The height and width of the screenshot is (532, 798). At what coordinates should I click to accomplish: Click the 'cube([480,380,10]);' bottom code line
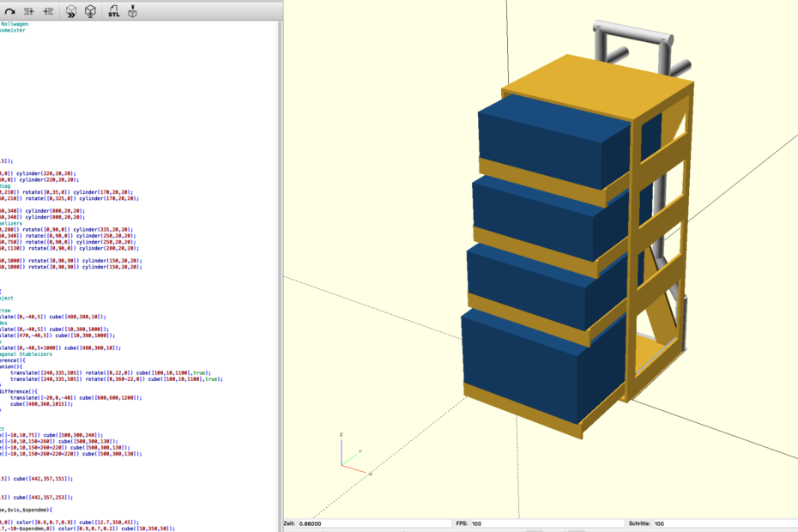pos(78,317)
